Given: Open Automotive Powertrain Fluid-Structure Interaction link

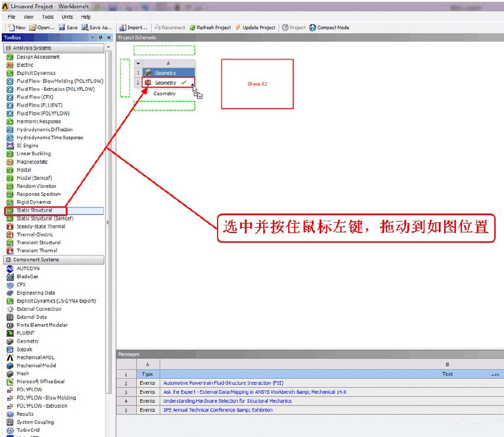Looking at the screenshot, I should coord(224,383).
